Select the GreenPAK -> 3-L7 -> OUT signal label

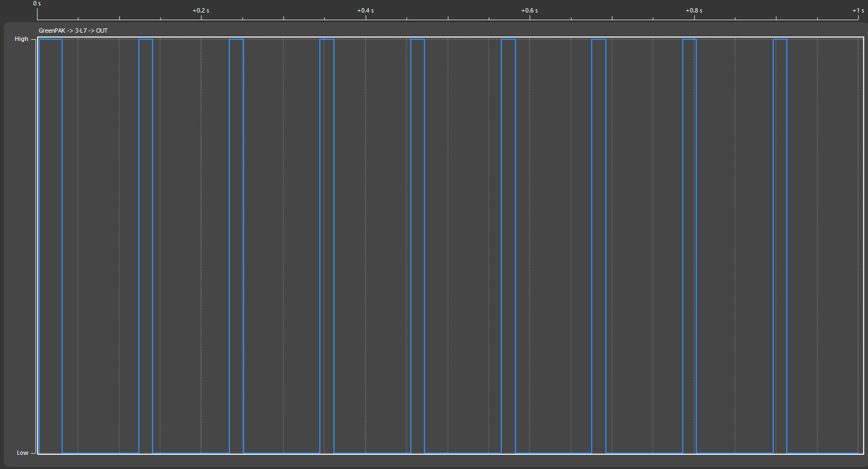pos(73,31)
